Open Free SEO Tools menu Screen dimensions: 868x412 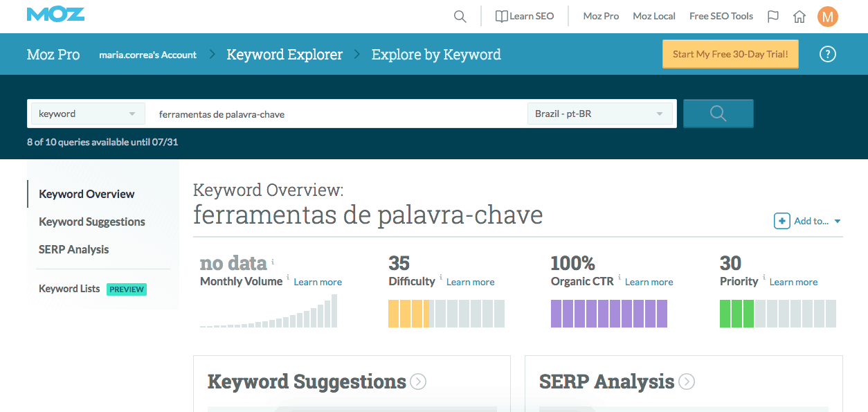click(721, 16)
